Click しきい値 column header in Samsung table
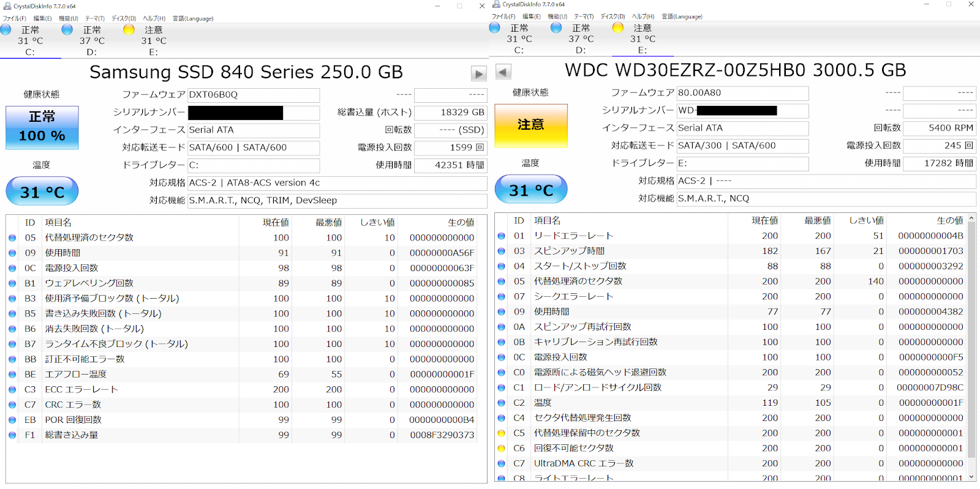 point(377,223)
